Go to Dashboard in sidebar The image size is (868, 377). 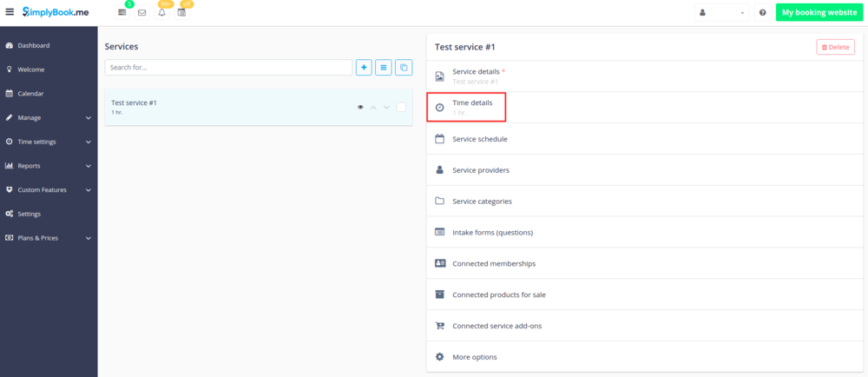34,45
